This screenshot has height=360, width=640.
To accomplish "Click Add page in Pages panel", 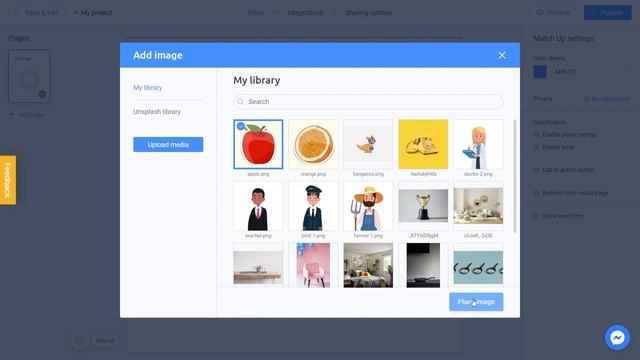I will pyautogui.click(x=26, y=115).
